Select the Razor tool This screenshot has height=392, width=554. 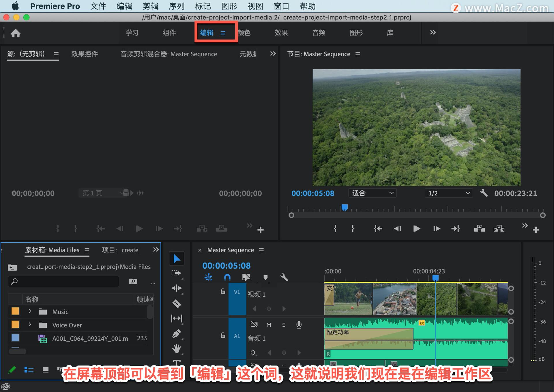tap(177, 304)
